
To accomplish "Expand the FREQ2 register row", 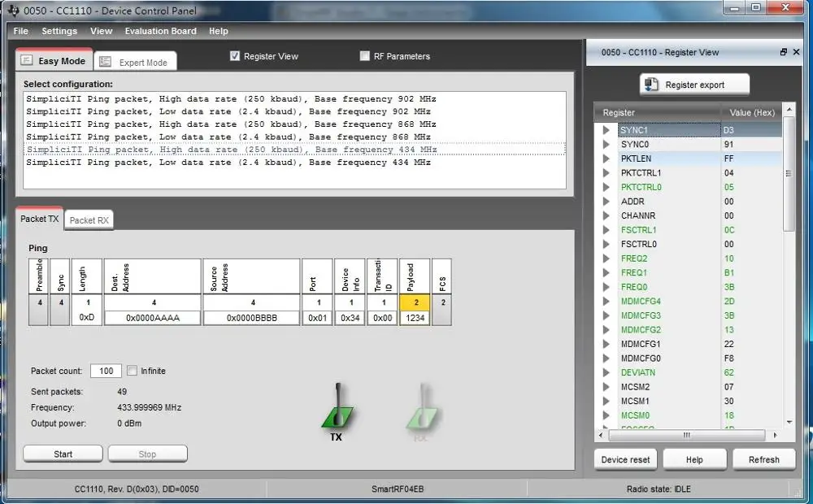I will (x=606, y=259).
